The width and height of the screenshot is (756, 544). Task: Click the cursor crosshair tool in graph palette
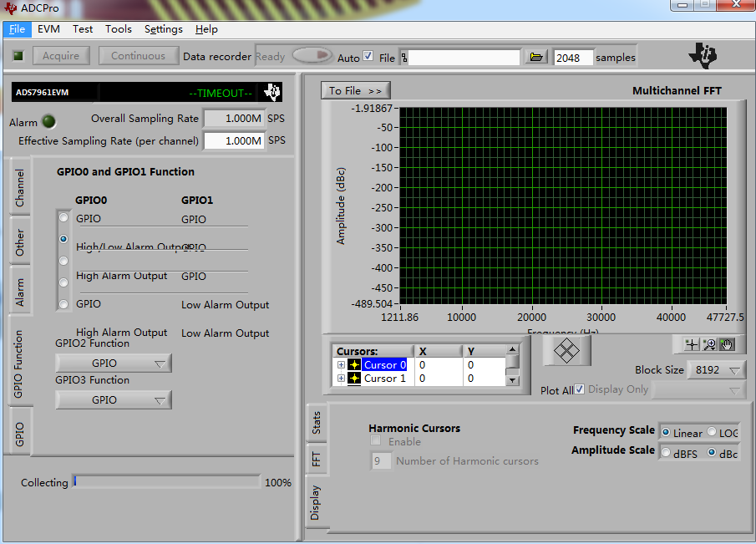pos(692,344)
